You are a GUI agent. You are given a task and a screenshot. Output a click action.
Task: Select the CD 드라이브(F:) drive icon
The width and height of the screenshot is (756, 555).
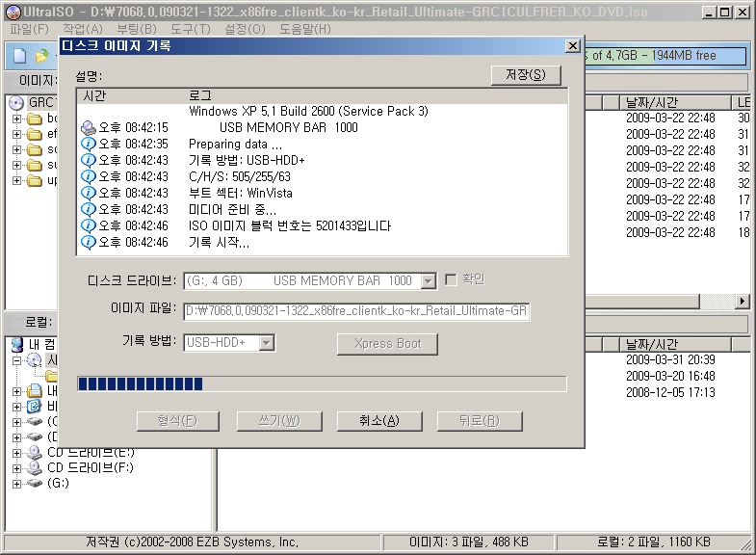click(x=35, y=467)
